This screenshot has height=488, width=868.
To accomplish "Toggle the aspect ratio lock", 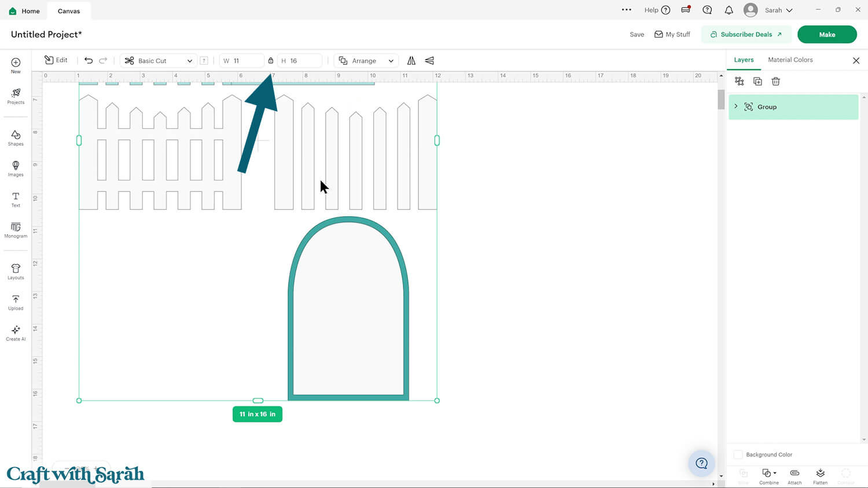I will [271, 61].
